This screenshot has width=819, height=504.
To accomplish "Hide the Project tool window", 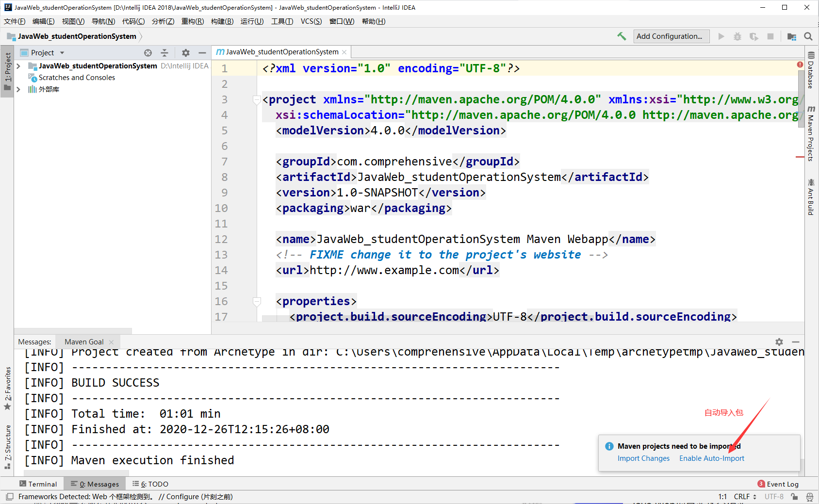I will (x=202, y=53).
